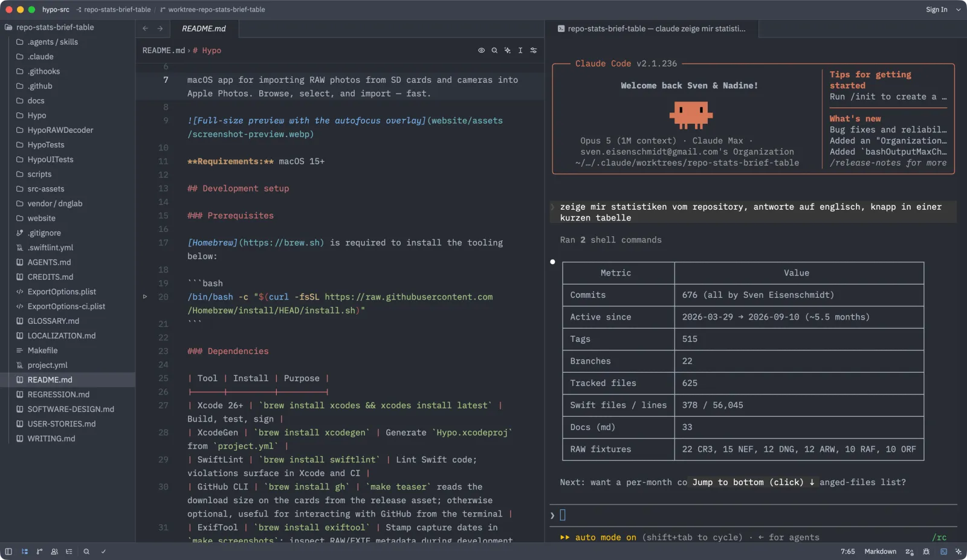
Task: Open editor controls sliders icon
Action: click(534, 51)
